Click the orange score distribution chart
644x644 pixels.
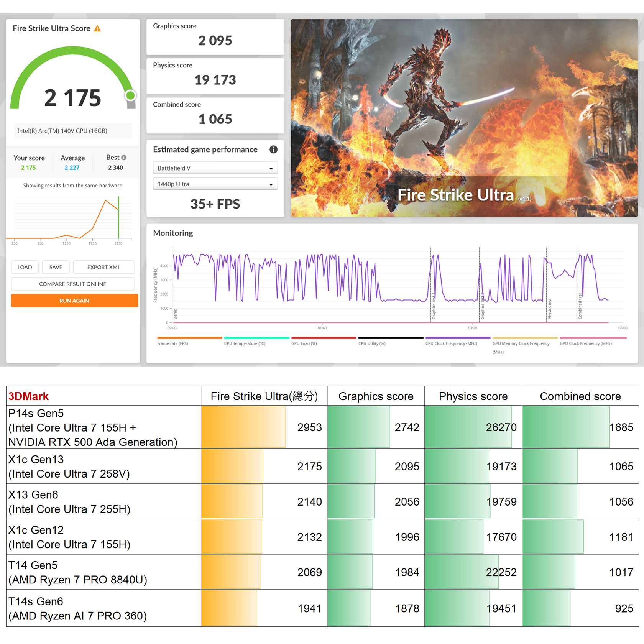[x=73, y=219]
